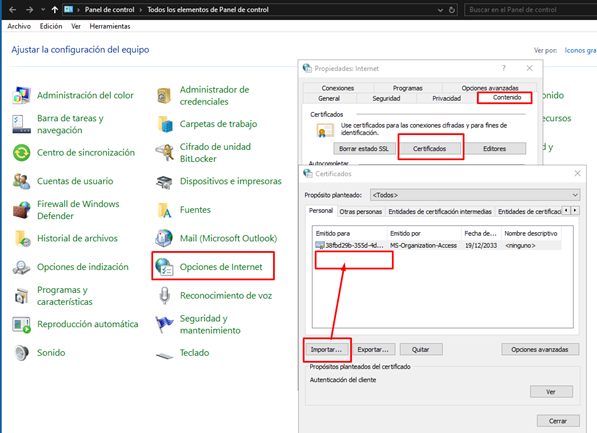
Task: Open Barra de tareas y navegación icon
Action: [21, 124]
